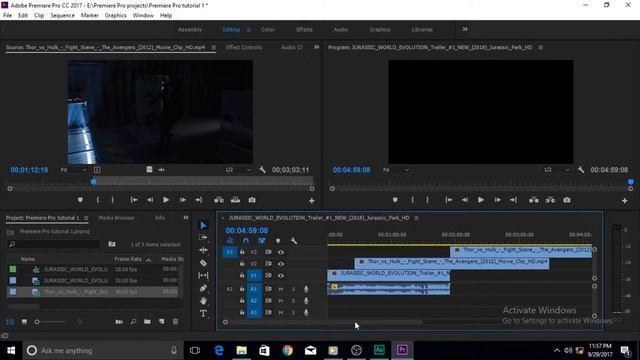Open the Sequence menu
Image resolution: width=640 pixels, height=360 pixels.
(x=62, y=16)
